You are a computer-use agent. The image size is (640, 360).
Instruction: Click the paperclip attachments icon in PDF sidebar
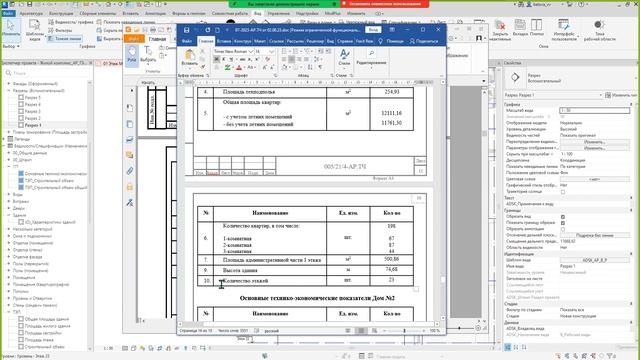pos(130,171)
